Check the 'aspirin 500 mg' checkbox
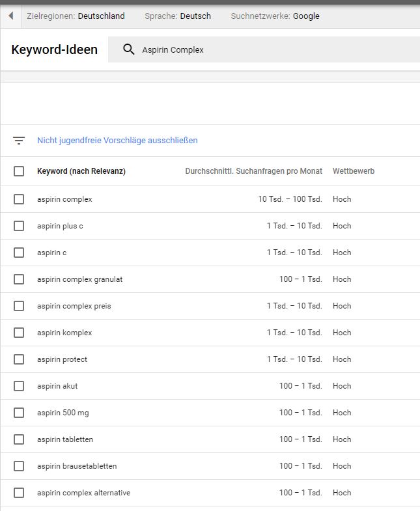The image size is (420, 511). click(x=19, y=413)
